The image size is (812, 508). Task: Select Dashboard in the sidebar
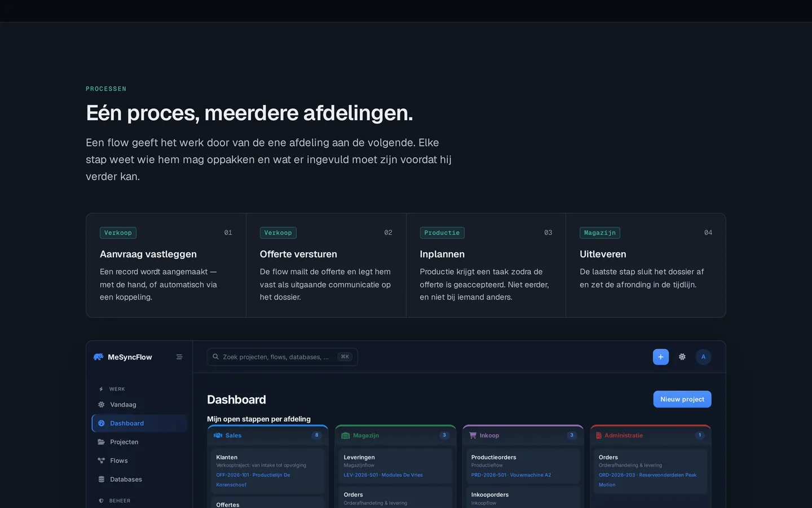pos(139,423)
